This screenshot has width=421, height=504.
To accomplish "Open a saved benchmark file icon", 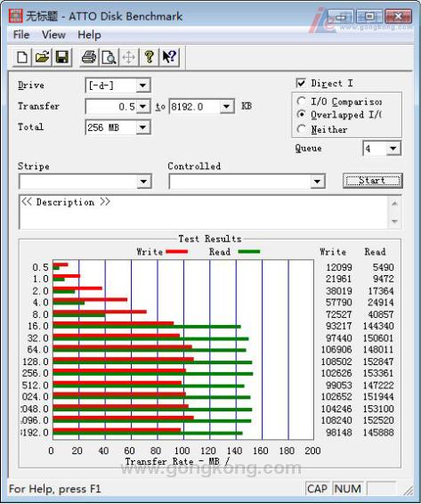I will [42, 57].
